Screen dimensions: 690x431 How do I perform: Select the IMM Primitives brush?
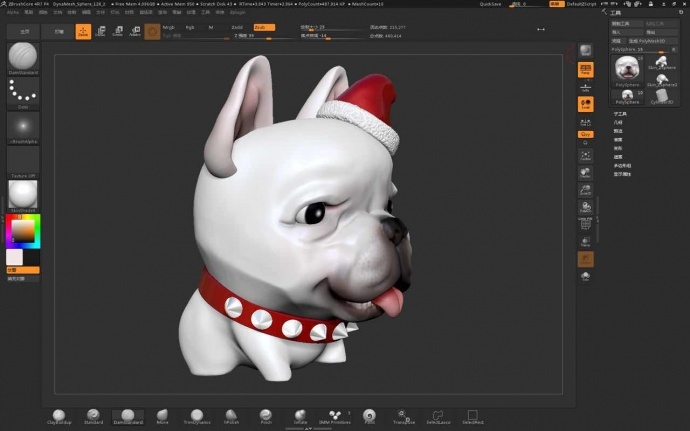coord(335,416)
